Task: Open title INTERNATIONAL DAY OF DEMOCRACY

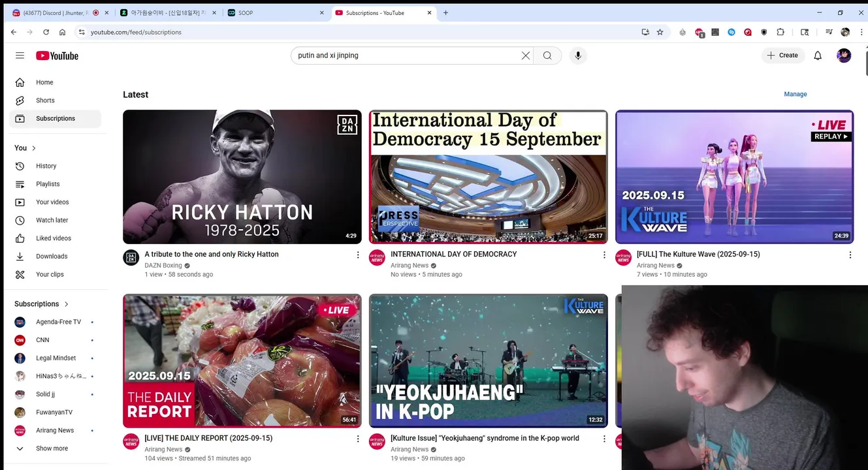Action: click(454, 255)
